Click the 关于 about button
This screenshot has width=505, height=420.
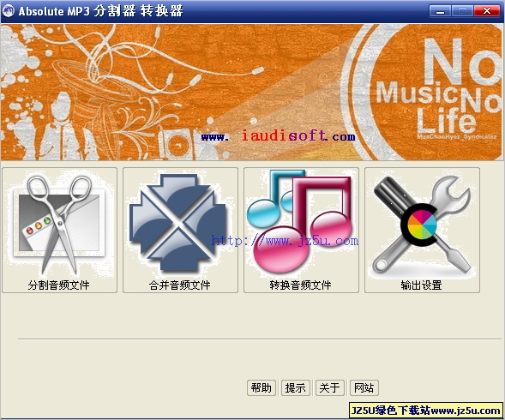pyautogui.click(x=330, y=387)
